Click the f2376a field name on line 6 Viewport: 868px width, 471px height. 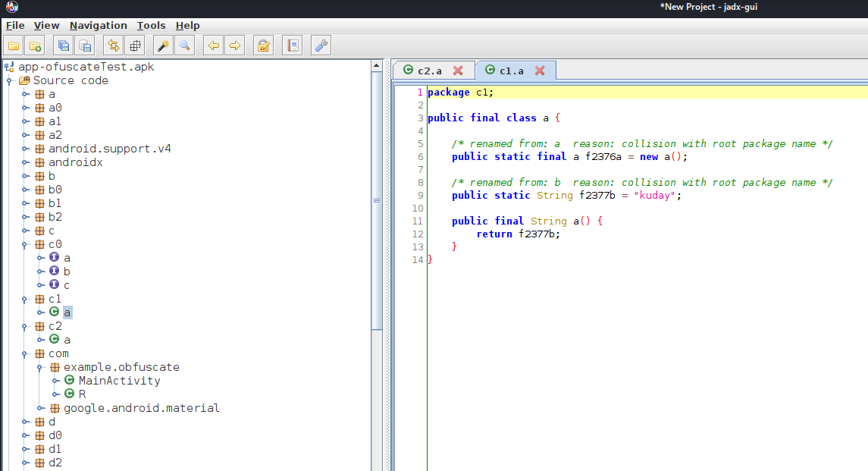coord(603,157)
